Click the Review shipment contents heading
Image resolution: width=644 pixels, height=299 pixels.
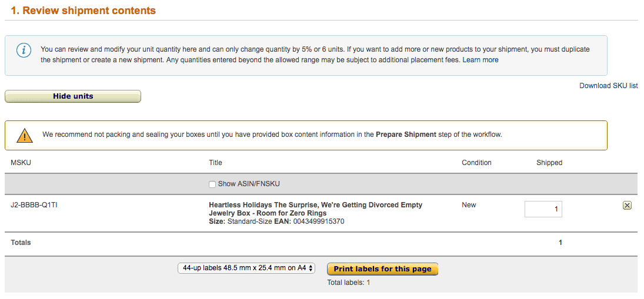(x=84, y=11)
